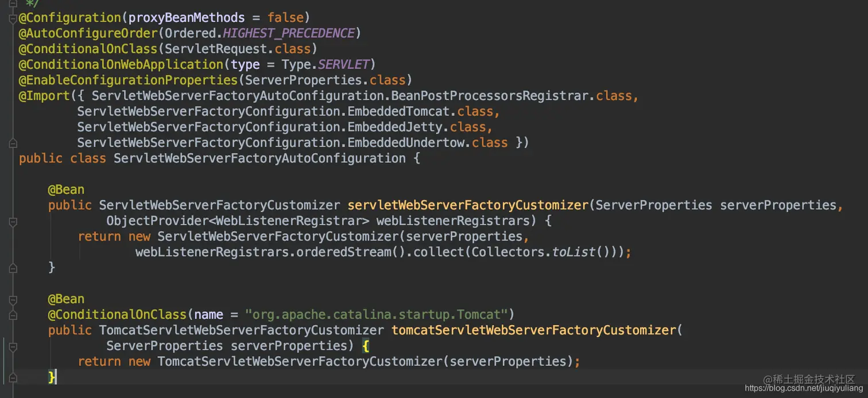This screenshot has height=398, width=868.
Task: Click the servletWebServerFactoryCustomizer method name
Action: point(468,205)
